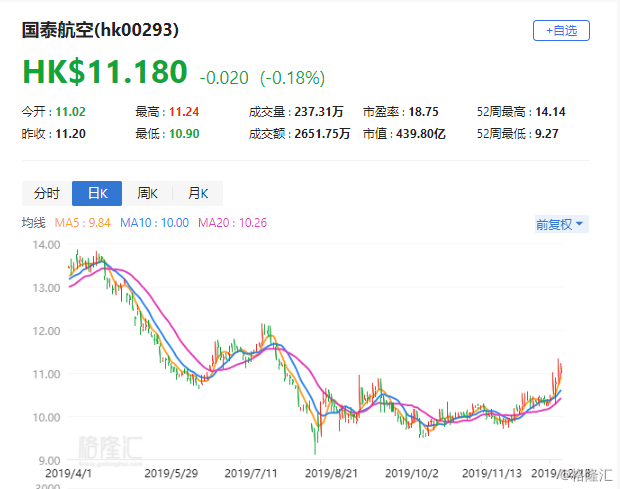This screenshot has height=489, width=620.
Task: Select the 日K chart tab
Action: pyautogui.click(x=97, y=193)
